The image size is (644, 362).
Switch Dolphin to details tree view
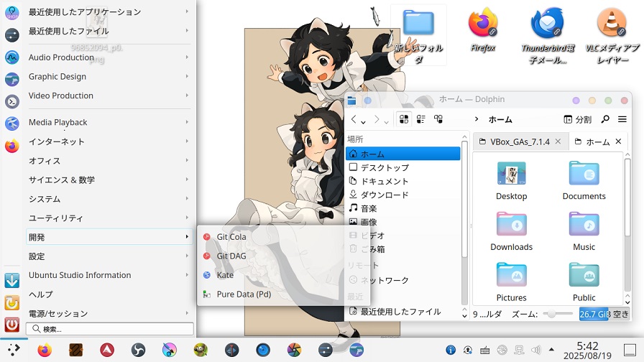click(x=438, y=119)
